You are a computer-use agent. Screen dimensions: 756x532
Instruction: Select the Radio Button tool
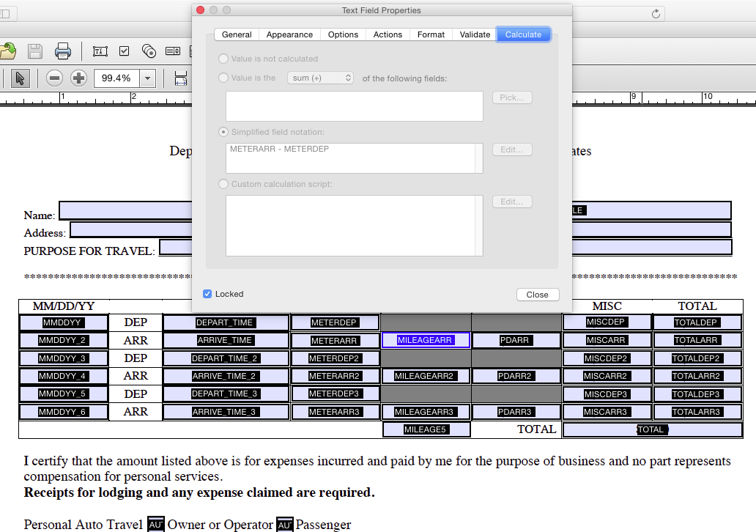pyautogui.click(x=149, y=51)
